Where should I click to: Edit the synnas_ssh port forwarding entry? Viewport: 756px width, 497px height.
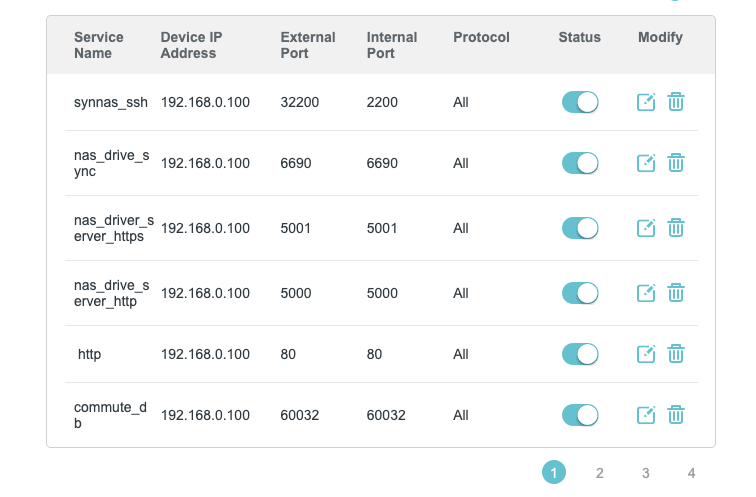click(646, 102)
